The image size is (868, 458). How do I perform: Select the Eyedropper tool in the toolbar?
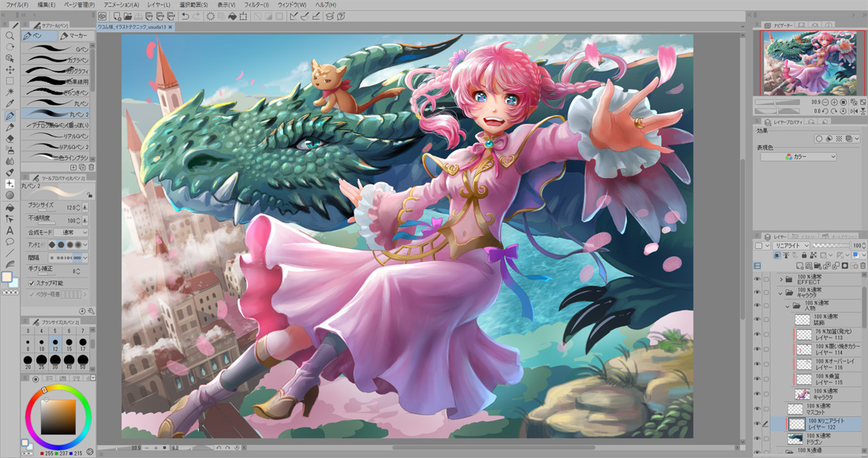[10, 103]
